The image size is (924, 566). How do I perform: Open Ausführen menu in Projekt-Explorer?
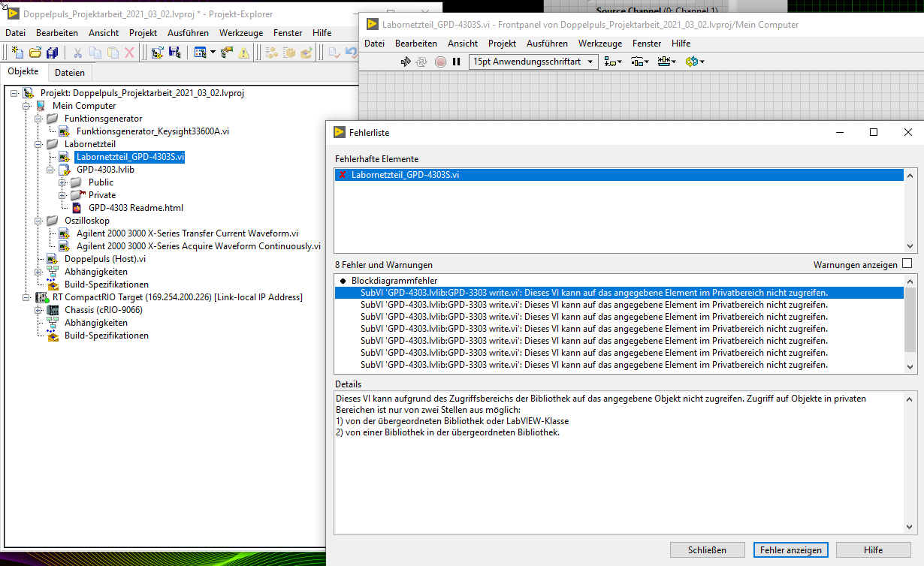tap(188, 33)
